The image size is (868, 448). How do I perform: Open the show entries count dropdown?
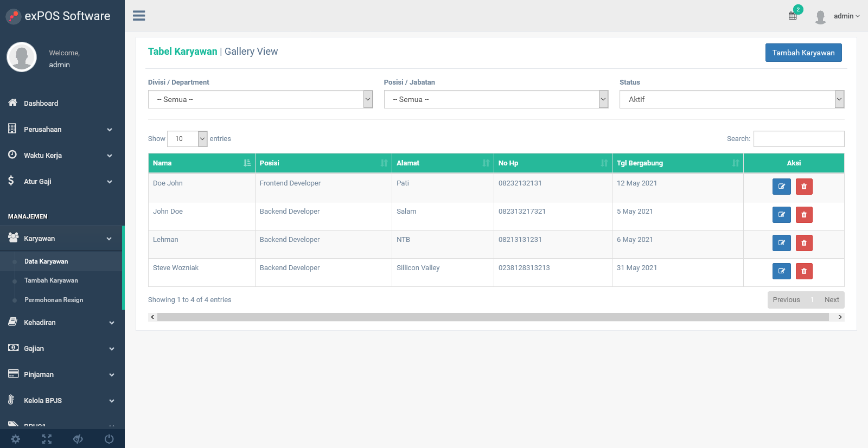pyautogui.click(x=187, y=139)
